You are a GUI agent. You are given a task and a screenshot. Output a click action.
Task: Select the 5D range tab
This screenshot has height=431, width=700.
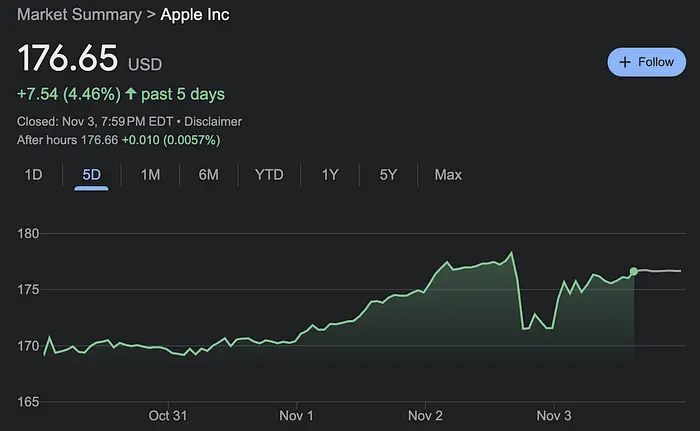91,175
